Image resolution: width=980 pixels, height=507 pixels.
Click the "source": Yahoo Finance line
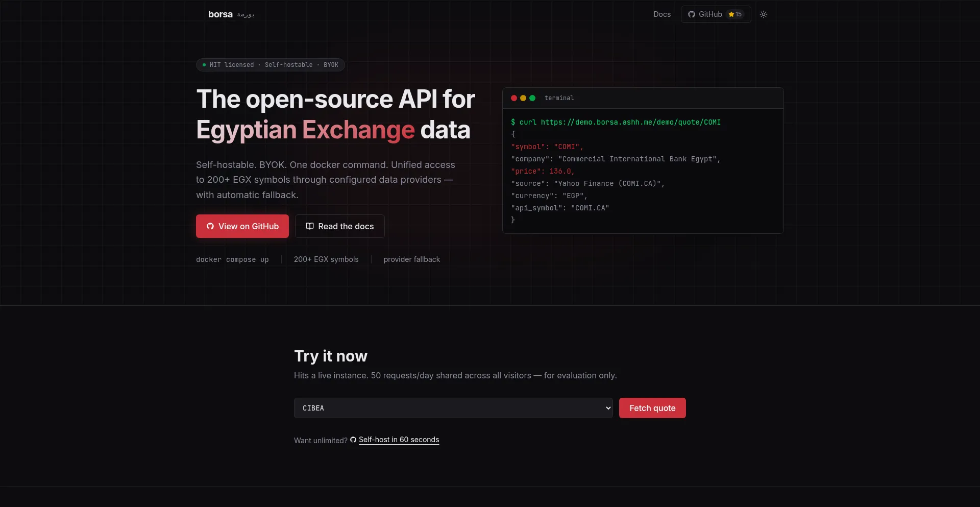point(588,183)
